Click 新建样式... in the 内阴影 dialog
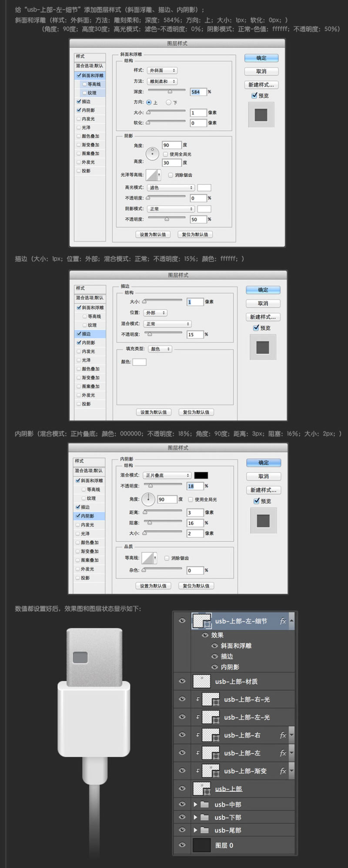This screenshot has height=868, width=348. [x=264, y=490]
